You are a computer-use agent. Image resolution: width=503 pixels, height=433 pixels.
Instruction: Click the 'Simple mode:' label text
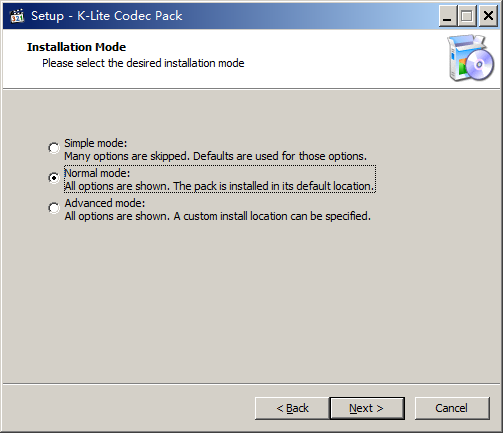click(x=96, y=143)
